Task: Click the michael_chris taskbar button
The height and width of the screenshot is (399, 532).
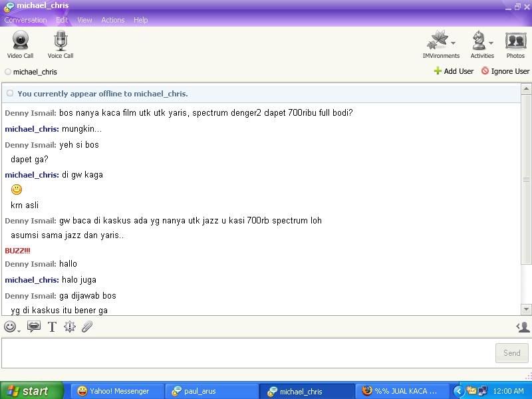Action: tap(307, 391)
